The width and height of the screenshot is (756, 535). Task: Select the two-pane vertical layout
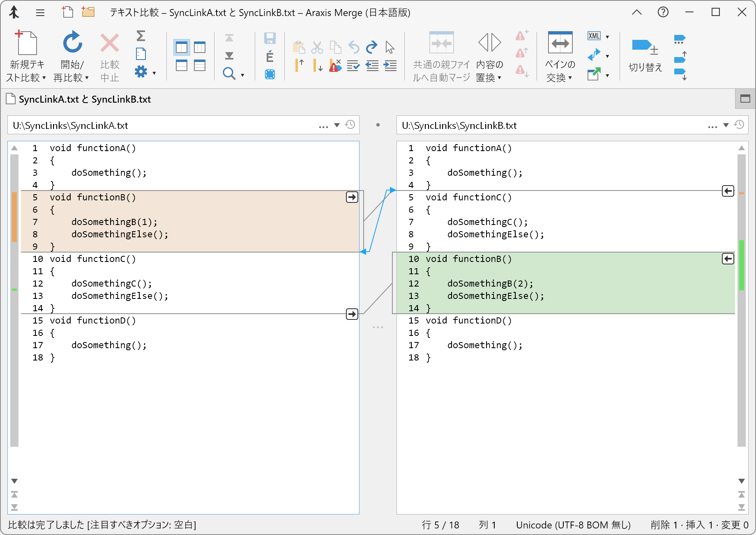click(x=182, y=48)
